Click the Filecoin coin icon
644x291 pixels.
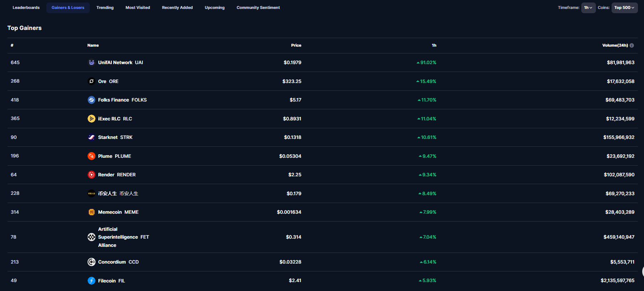click(92, 281)
